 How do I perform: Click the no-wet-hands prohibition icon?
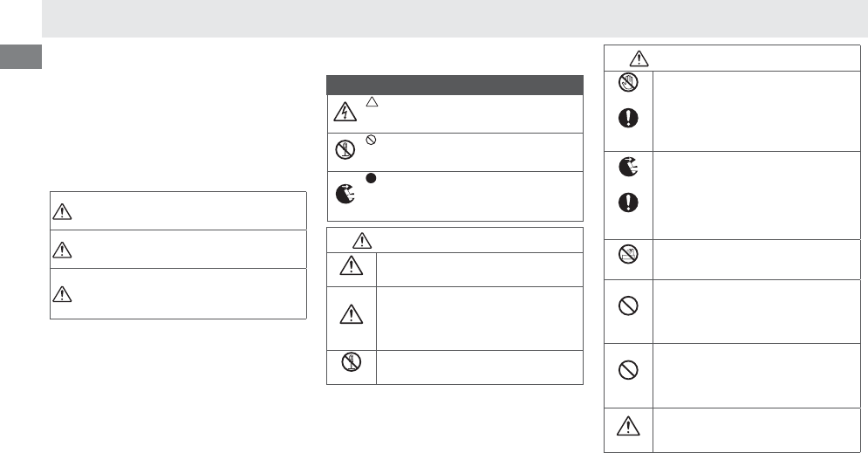click(x=628, y=85)
